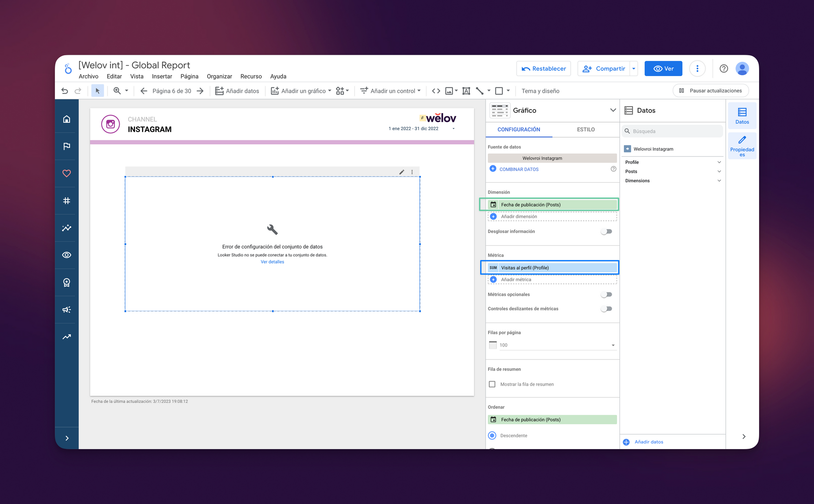Open sparkle chart page in sidebar
This screenshot has height=504, width=814.
point(67,228)
